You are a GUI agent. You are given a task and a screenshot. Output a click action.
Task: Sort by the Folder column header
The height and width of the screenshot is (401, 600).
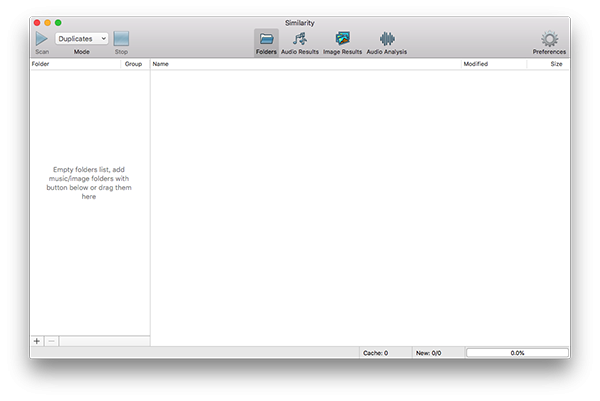(75, 64)
